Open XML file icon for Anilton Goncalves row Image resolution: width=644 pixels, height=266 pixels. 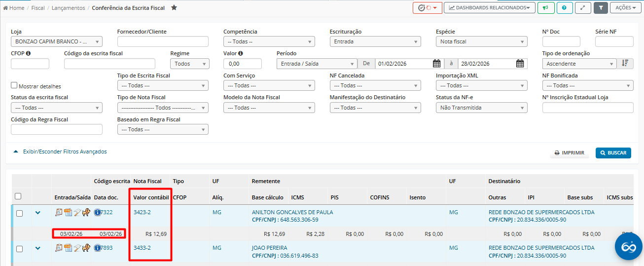tap(68, 213)
